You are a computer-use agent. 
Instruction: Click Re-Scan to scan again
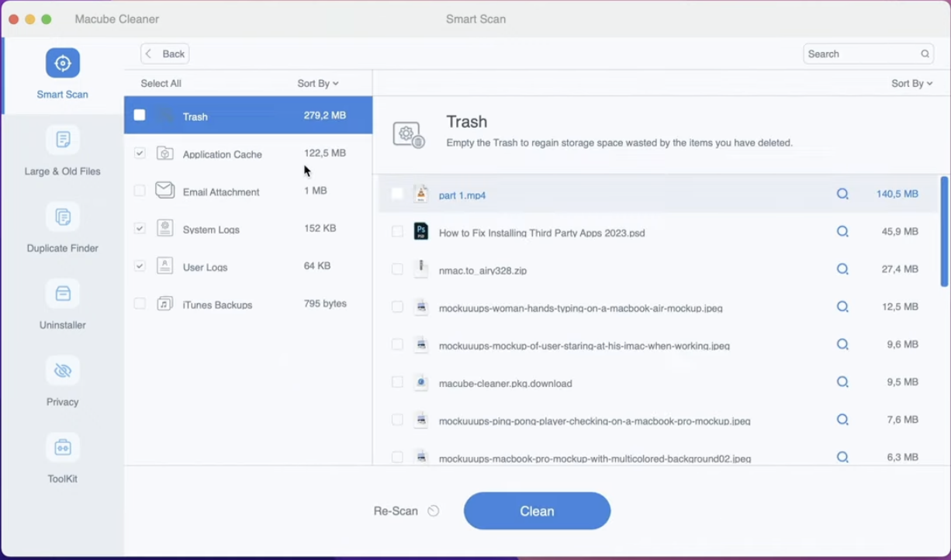point(405,510)
